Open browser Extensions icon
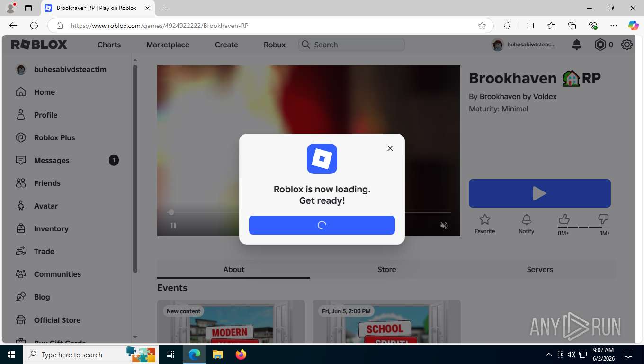Screen dimensions: 644x364 [x=508, y=26]
